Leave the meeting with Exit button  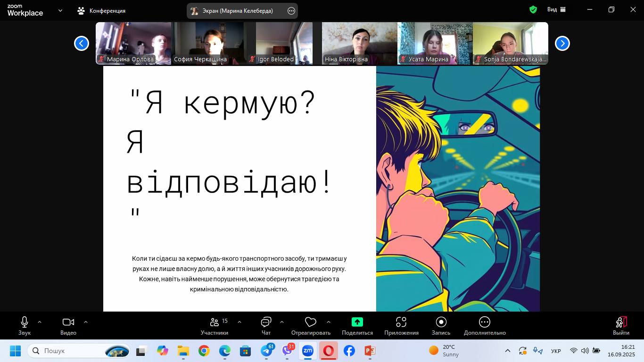click(621, 325)
